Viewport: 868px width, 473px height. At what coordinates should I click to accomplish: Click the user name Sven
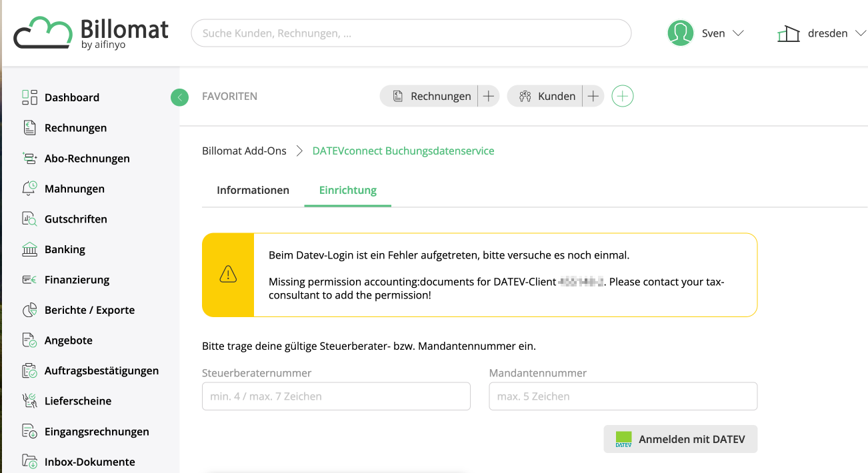click(713, 33)
